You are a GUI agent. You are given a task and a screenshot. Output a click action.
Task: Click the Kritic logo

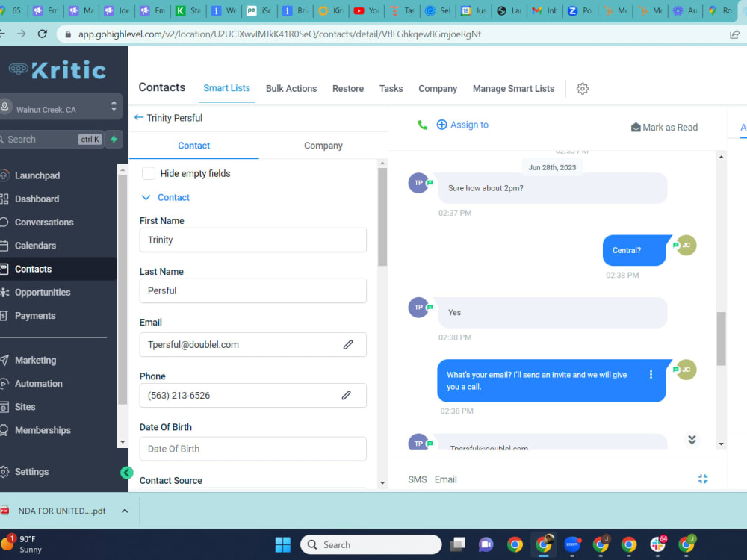[58, 70]
